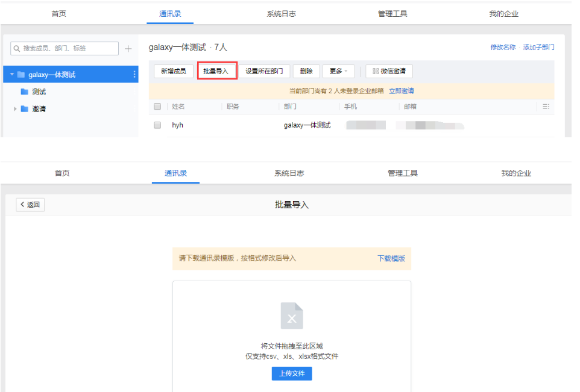Click the 下载模版 link
Screen dimensions: 580x392
point(391,258)
